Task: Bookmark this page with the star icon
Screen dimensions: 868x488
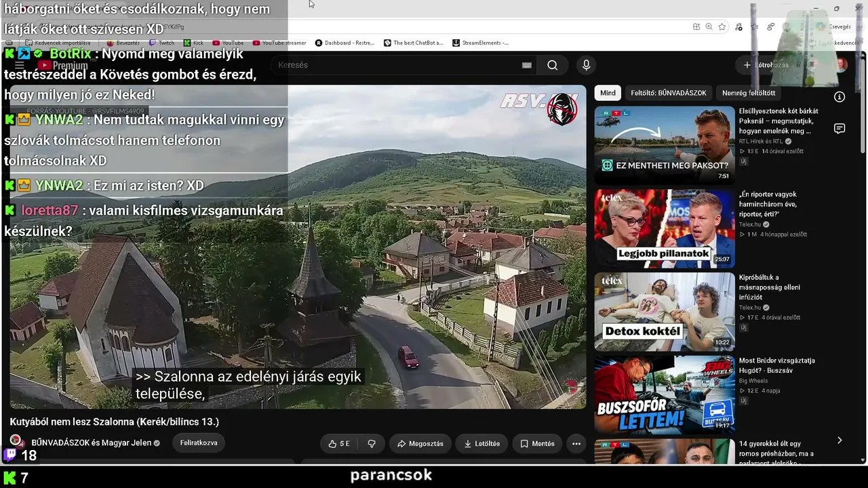Action: [x=722, y=27]
